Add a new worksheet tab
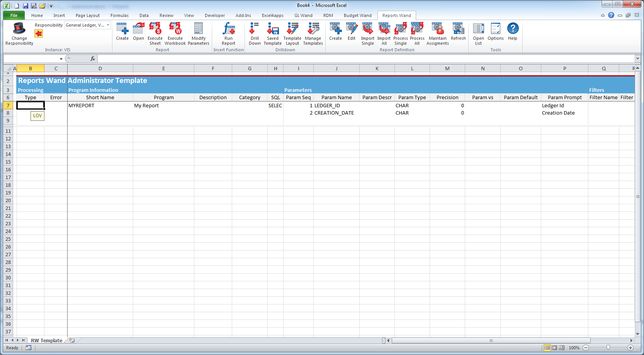 (72, 340)
